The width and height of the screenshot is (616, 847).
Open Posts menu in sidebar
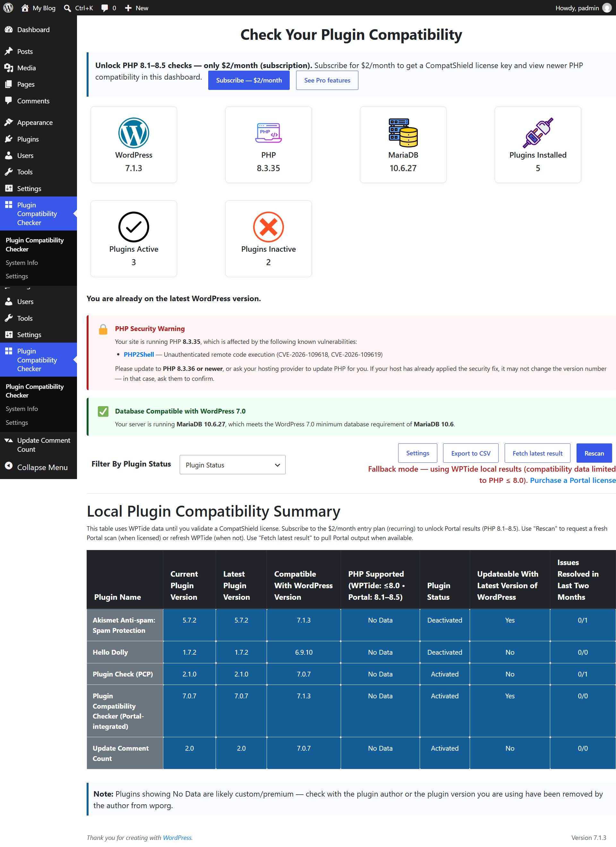tap(38, 52)
